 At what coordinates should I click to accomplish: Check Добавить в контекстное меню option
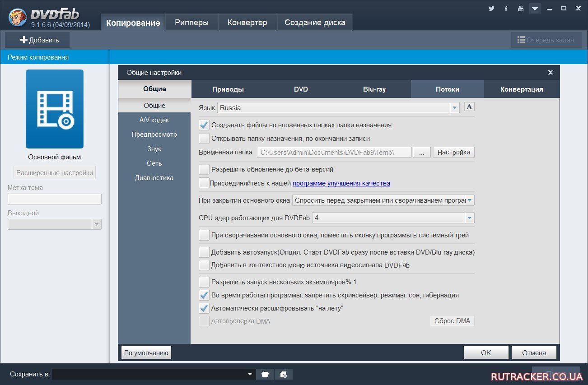[x=204, y=265]
